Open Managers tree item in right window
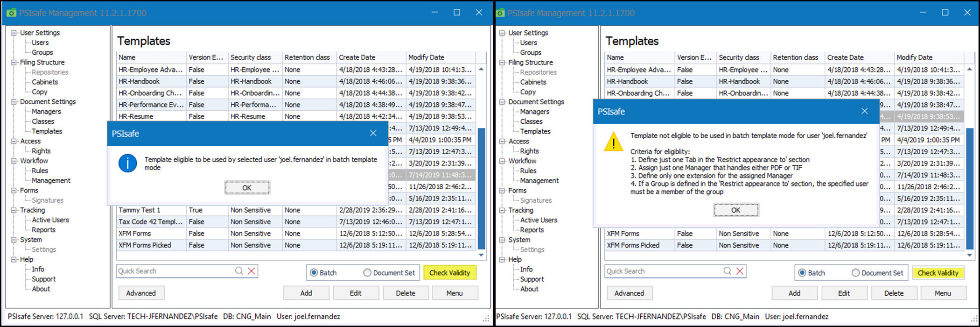This screenshot has height=327, width=980. (x=535, y=112)
